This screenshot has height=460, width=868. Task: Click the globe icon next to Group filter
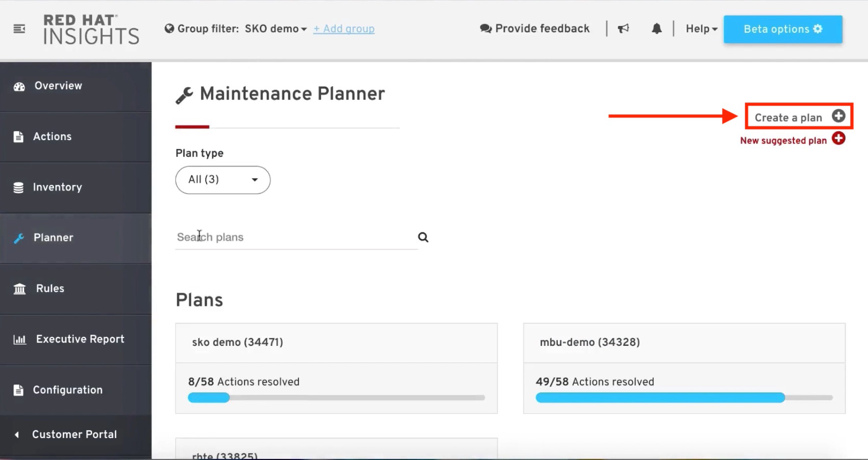coord(169,29)
